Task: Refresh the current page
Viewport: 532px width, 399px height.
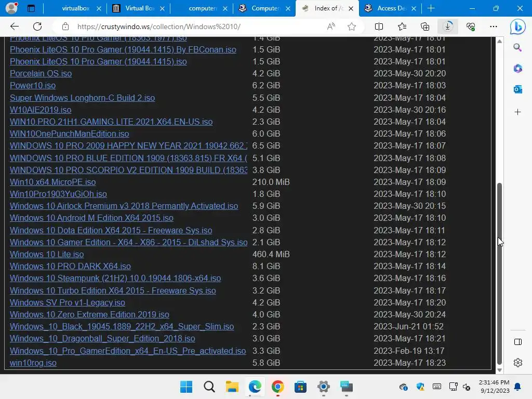Action: click(x=37, y=26)
